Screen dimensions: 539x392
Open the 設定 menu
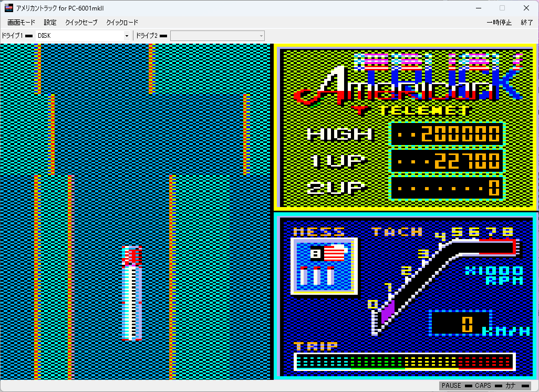[50, 23]
